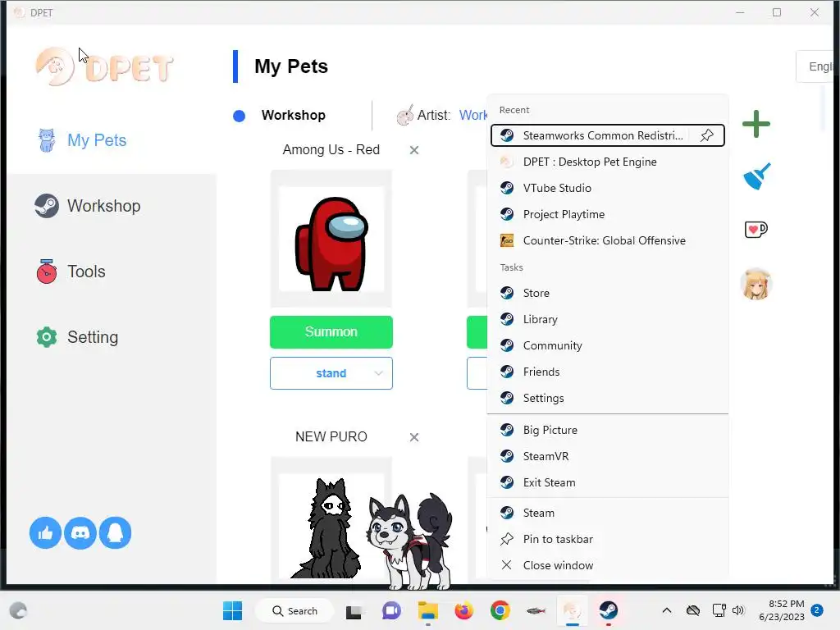Open the volume speaker tray icon
Screen dimensions: 840x630
pyautogui.click(x=738, y=610)
